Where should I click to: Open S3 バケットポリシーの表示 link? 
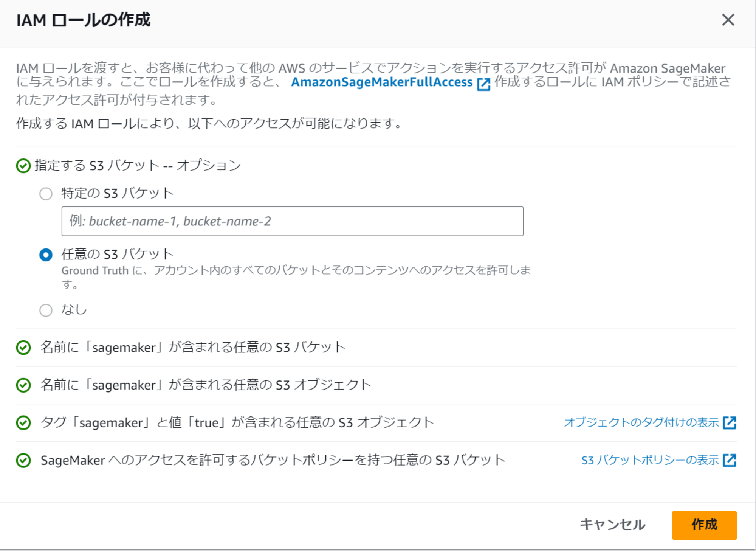tap(650, 460)
